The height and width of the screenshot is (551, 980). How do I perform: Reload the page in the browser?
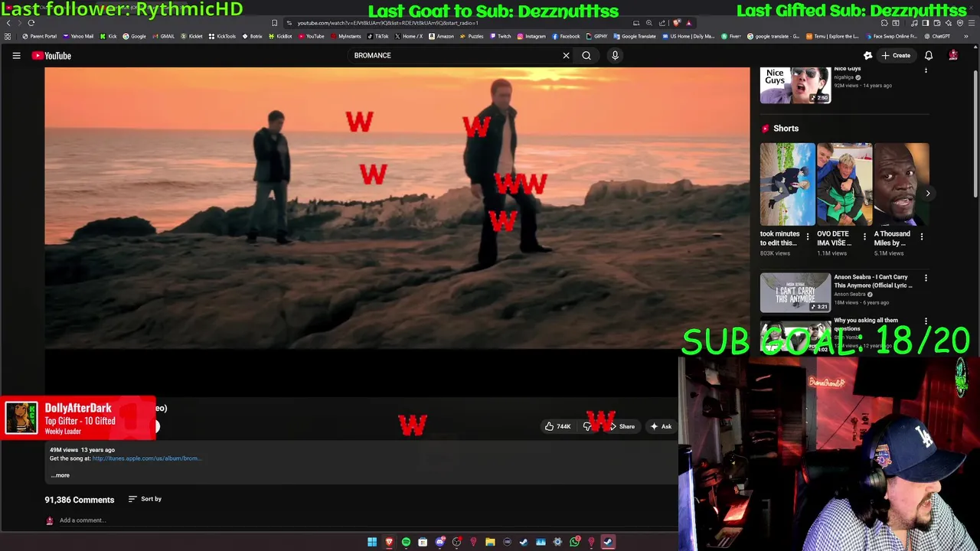31,23
